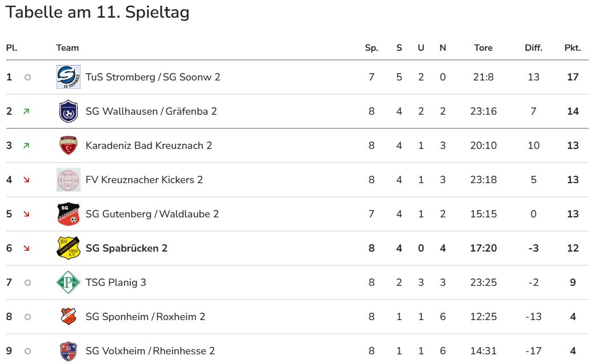This screenshot has width=590, height=364.
Task: Click the SG Sponheim/Roxheim club logo
Action: [x=68, y=316]
